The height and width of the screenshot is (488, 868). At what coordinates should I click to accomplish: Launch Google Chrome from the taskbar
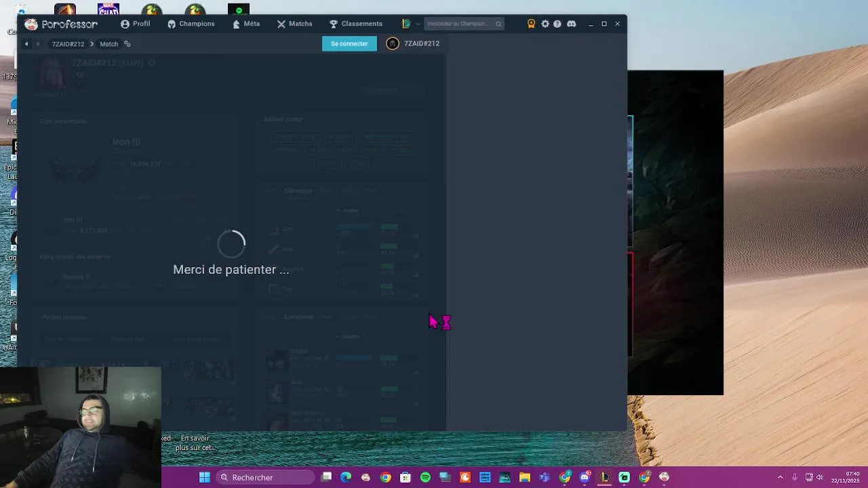click(x=385, y=477)
